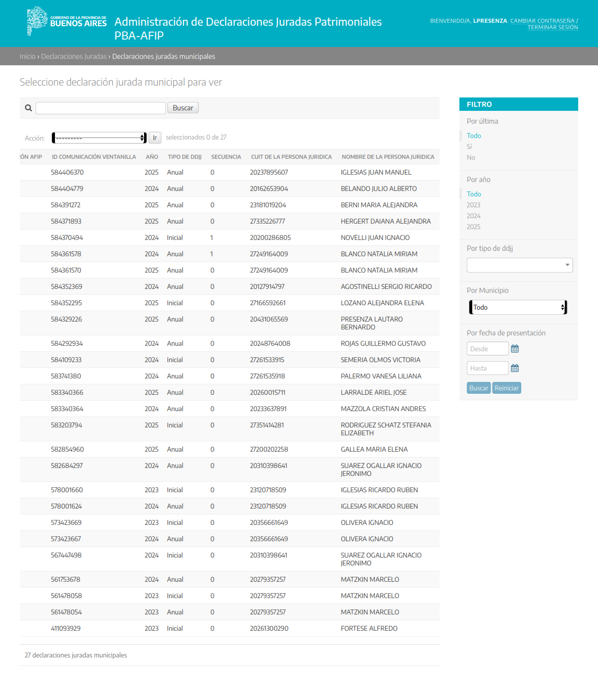Type in the Desde date field
Viewport: 598px width, 700px height.
[487, 349]
